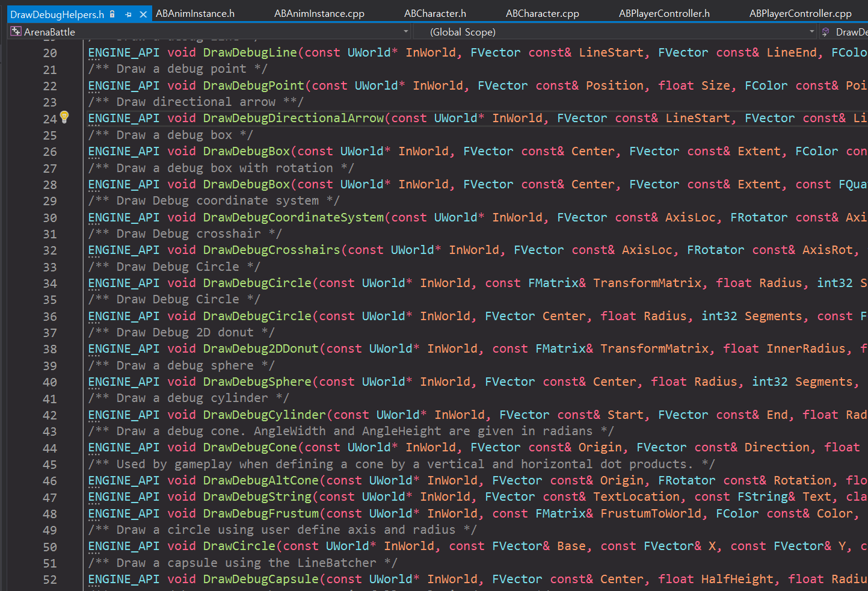Viewport: 868px width, 591px height.
Task: Click TextLocation parameter on line 47
Action: (x=636, y=497)
